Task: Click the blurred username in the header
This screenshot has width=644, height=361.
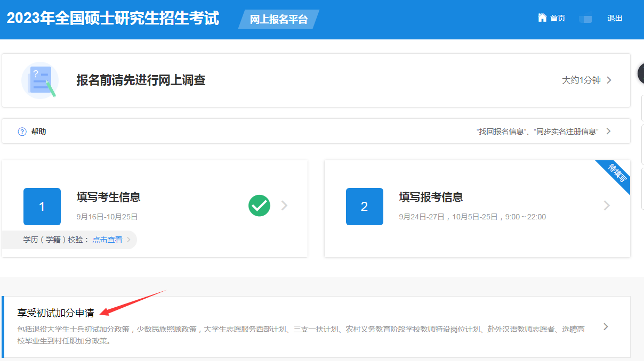Action: pyautogui.click(x=585, y=19)
